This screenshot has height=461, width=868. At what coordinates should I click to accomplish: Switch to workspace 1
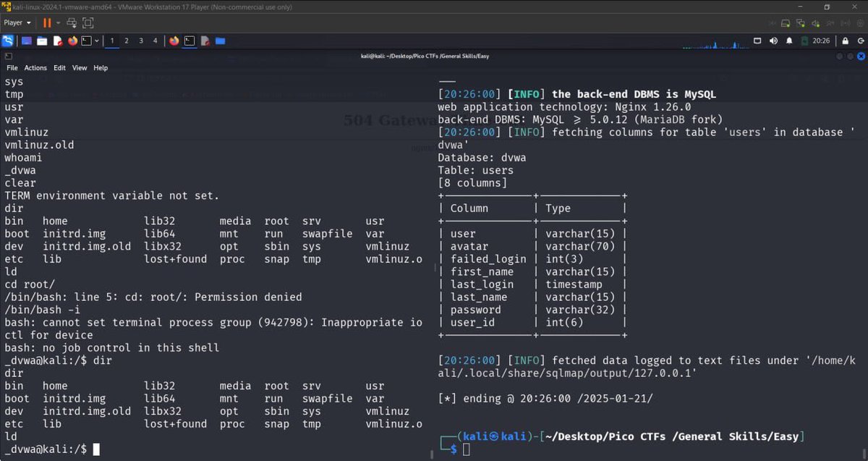tap(111, 41)
